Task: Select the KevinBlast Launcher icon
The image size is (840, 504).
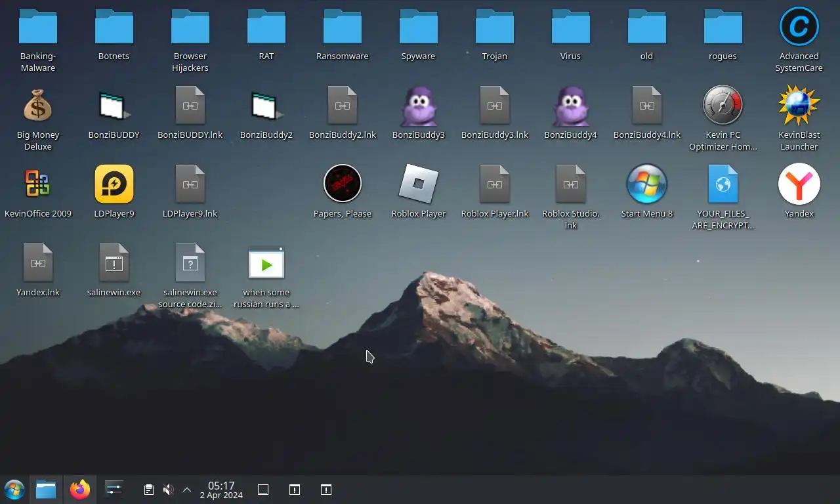Action: [x=799, y=106]
